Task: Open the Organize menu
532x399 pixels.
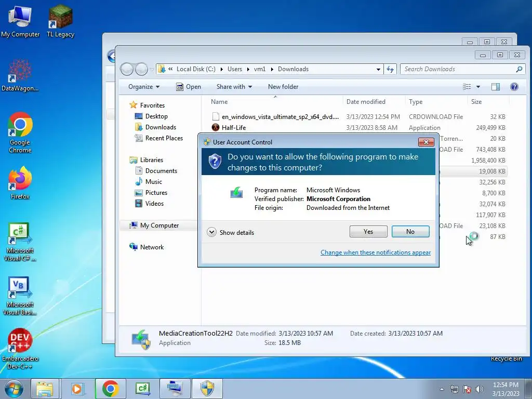Action: 144,87
